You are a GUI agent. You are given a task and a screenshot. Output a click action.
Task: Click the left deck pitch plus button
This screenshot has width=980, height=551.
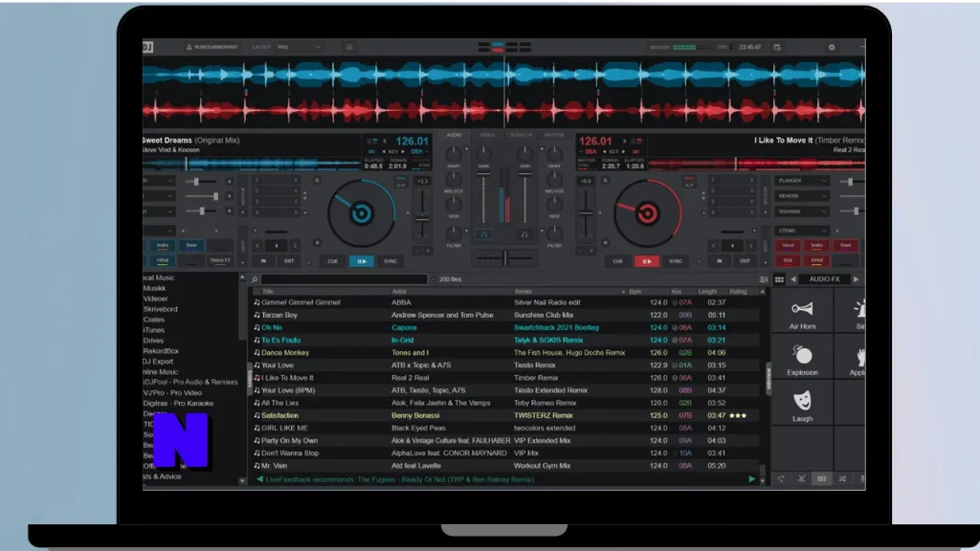[428, 251]
